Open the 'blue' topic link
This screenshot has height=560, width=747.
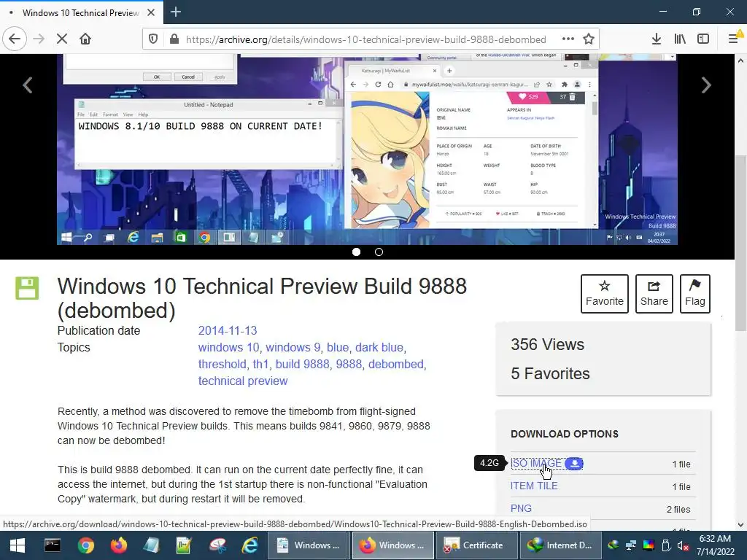coord(338,348)
